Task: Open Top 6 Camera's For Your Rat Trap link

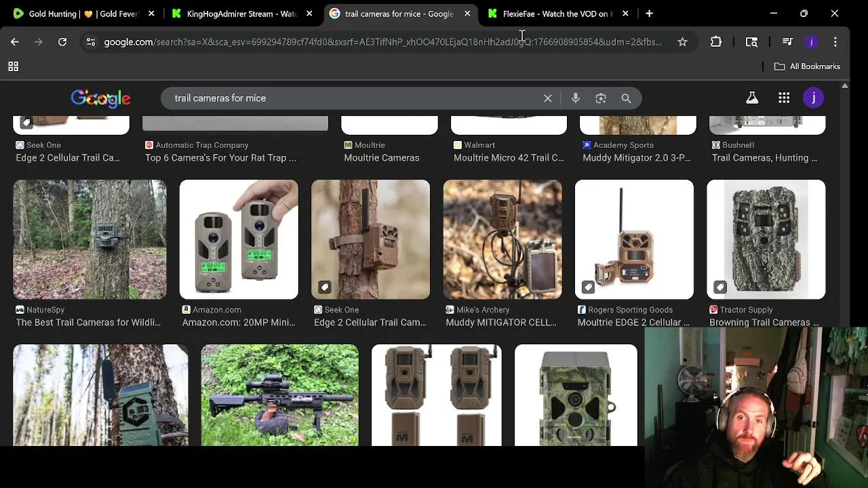Action: pyautogui.click(x=220, y=158)
